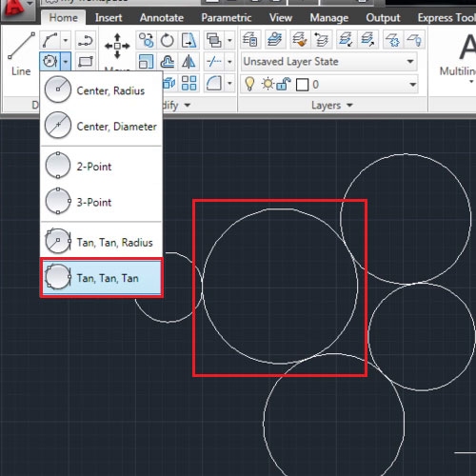The height and width of the screenshot is (476, 476).
Task: Toggle layer 0 lock padlock
Action: coord(284,84)
